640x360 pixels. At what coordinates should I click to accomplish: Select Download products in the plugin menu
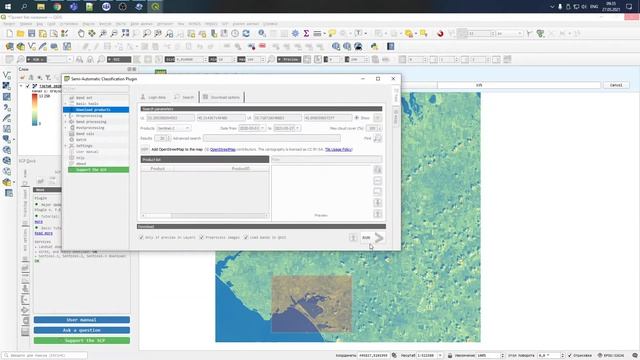pos(96,110)
